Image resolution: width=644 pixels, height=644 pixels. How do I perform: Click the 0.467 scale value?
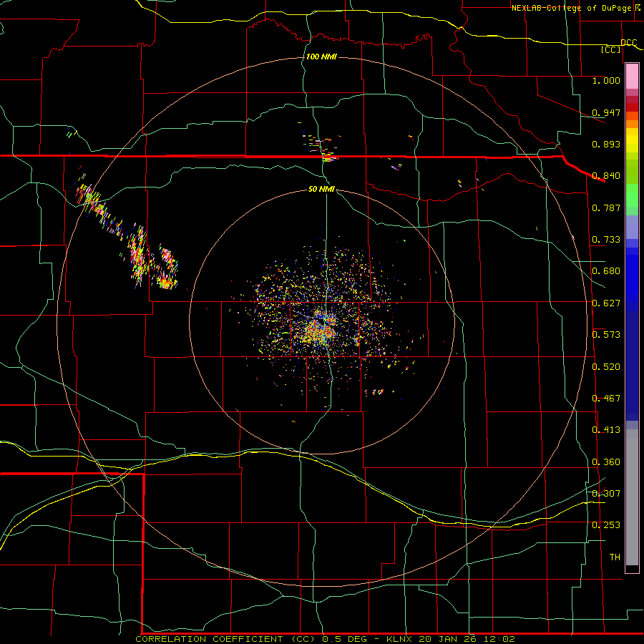click(606, 399)
